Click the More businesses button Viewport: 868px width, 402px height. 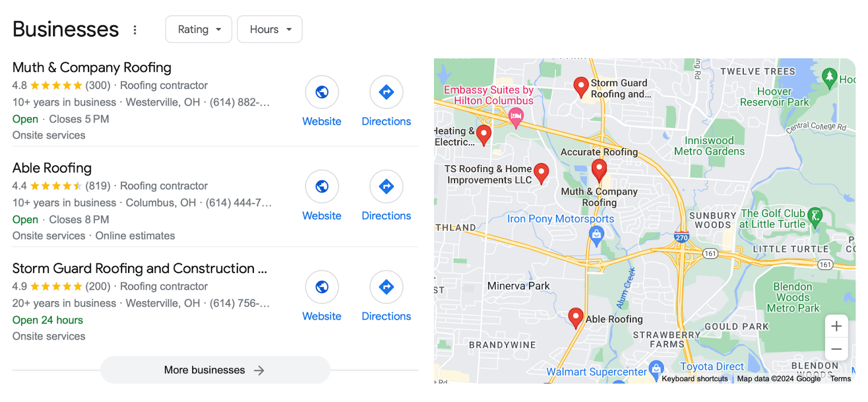215,370
